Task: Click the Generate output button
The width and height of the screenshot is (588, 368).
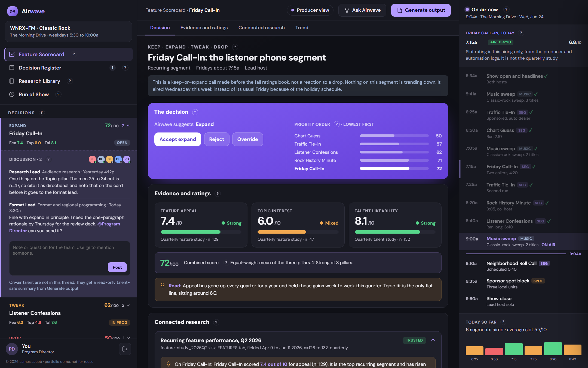Action: tap(421, 10)
